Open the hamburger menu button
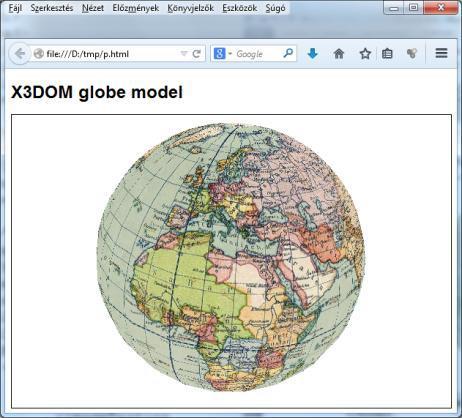This screenshot has width=462, height=418. [x=441, y=53]
